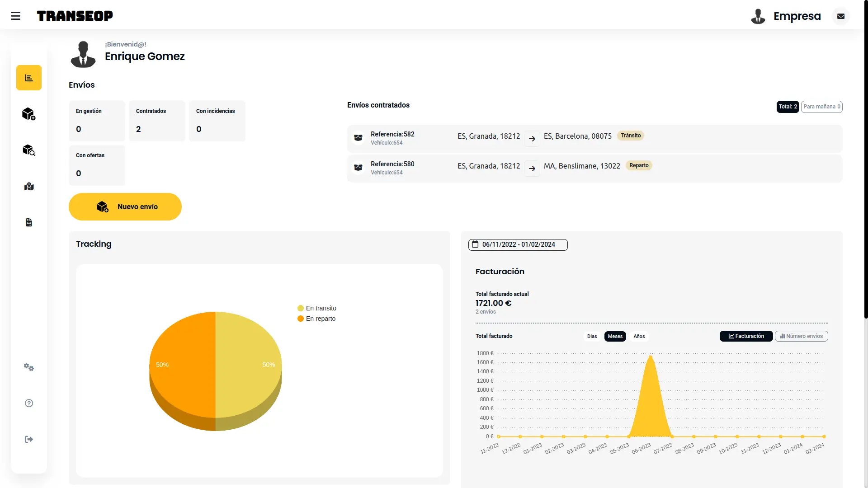The width and height of the screenshot is (868, 488).
Task: Open the messages envelope icon
Action: click(841, 16)
